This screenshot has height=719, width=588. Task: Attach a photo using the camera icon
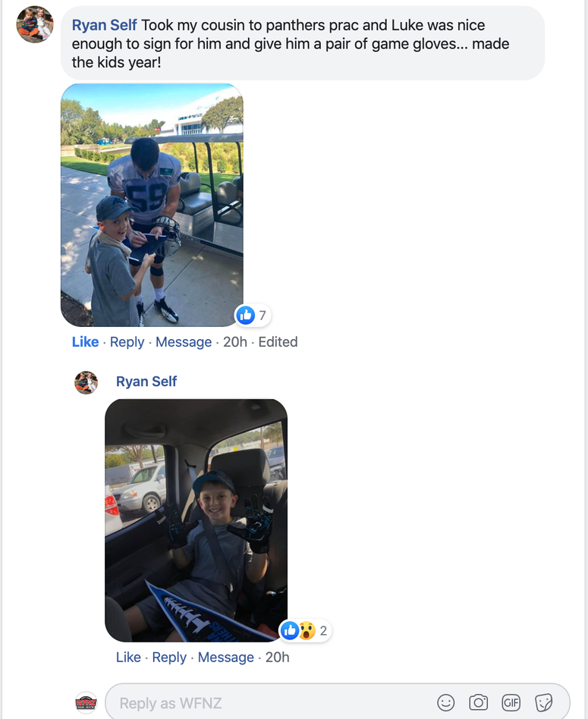[478, 702]
